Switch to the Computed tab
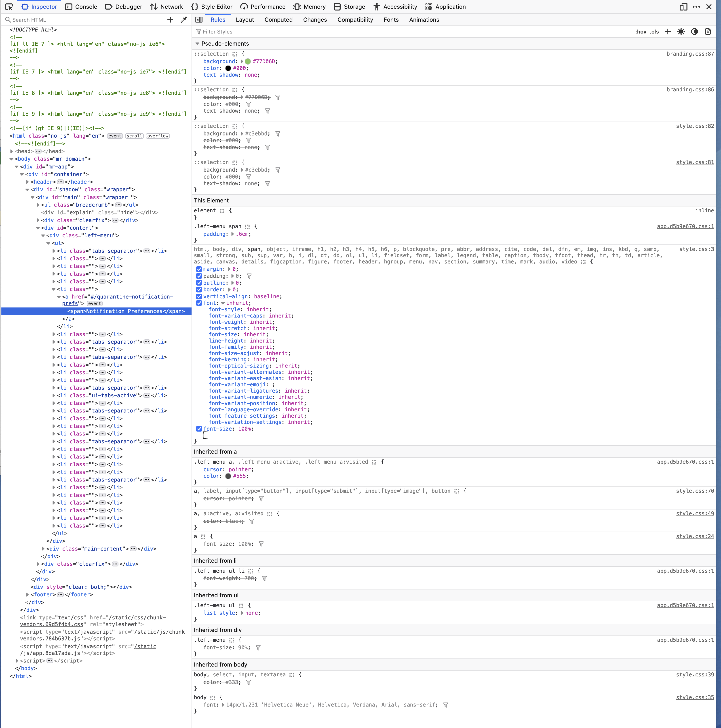This screenshot has height=728, width=721. click(278, 20)
